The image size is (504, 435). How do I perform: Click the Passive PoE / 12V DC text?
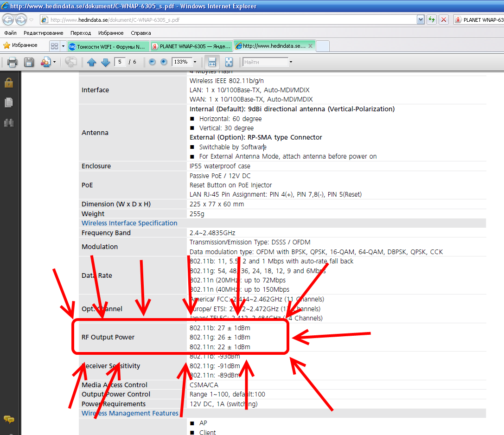(220, 176)
